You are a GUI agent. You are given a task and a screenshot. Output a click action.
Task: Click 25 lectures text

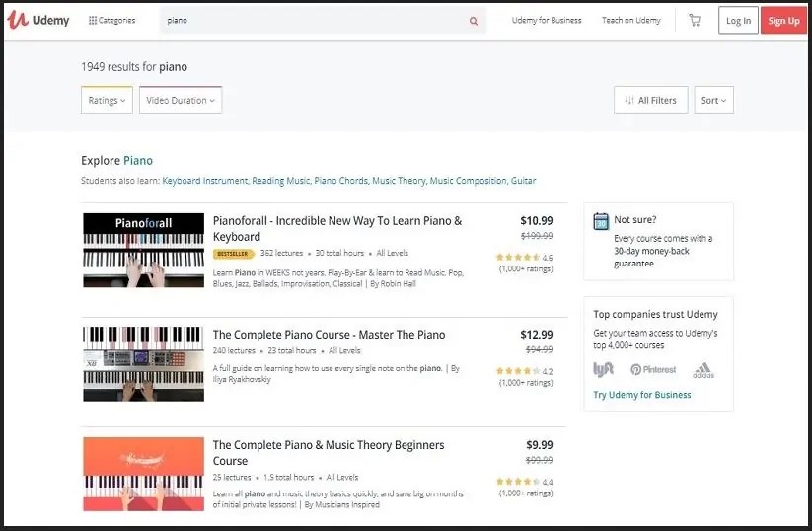[232, 477]
